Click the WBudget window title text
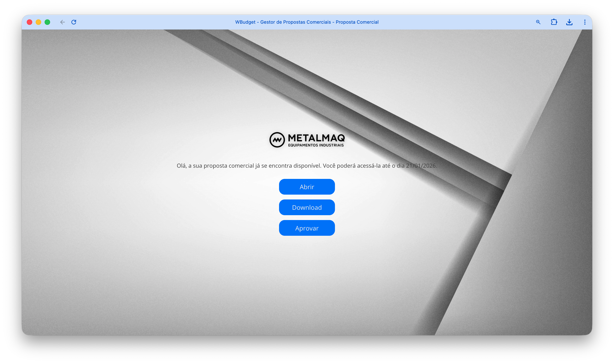The image size is (614, 364). point(245,22)
